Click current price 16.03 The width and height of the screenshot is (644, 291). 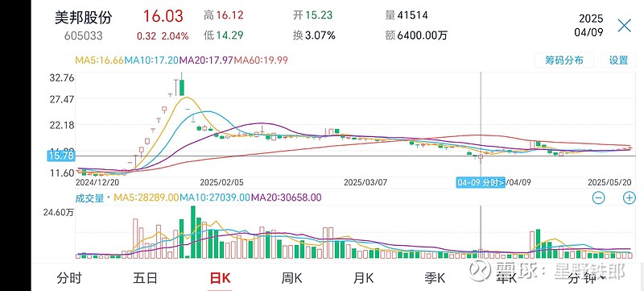(x=163, y=16)
